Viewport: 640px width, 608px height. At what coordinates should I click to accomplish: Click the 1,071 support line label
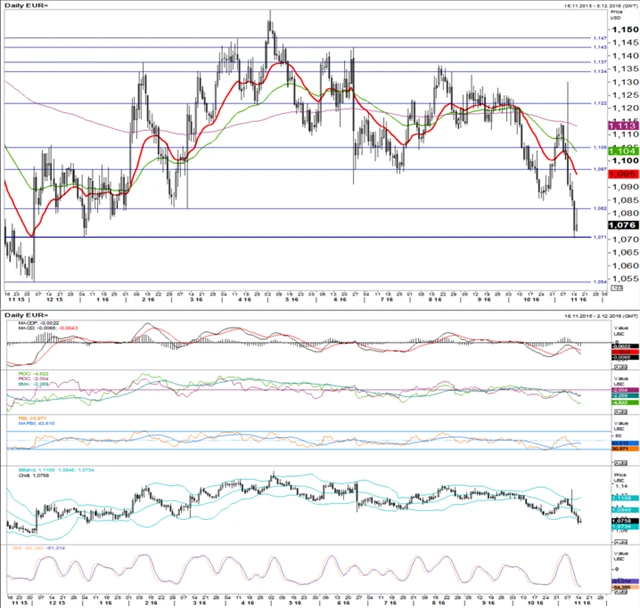599,237
